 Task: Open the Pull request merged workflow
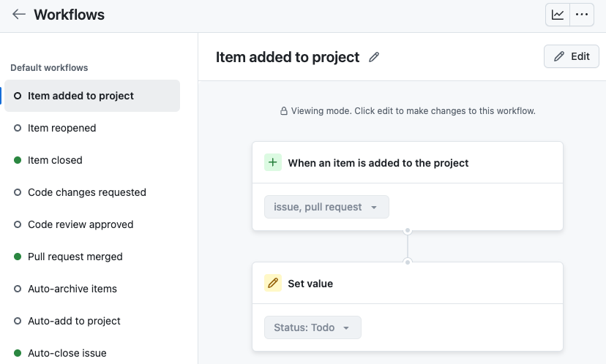coord(92,257)
